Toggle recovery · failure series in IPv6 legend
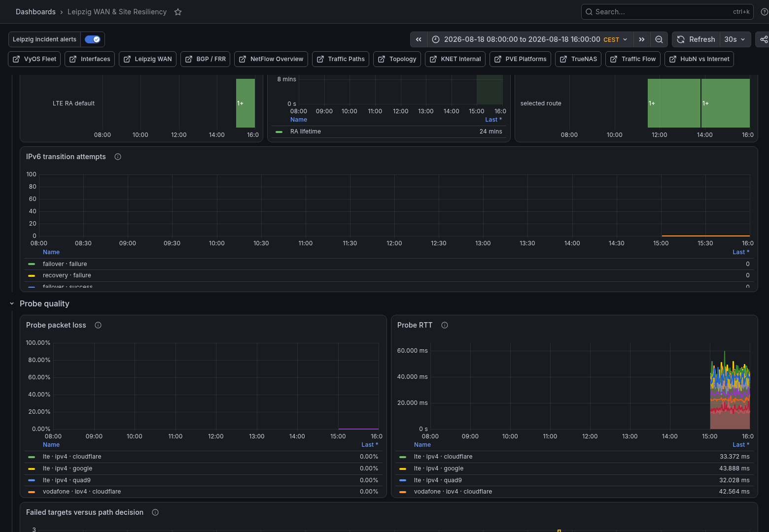 coord(67,275)
